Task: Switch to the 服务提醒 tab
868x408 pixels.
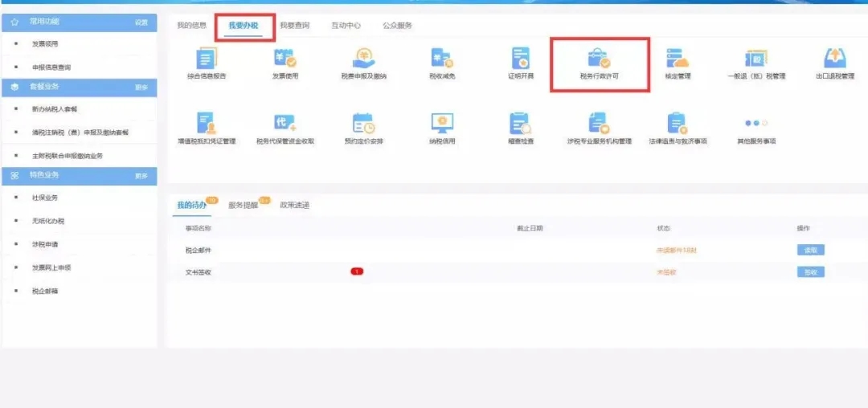Action: coord(243,206)
